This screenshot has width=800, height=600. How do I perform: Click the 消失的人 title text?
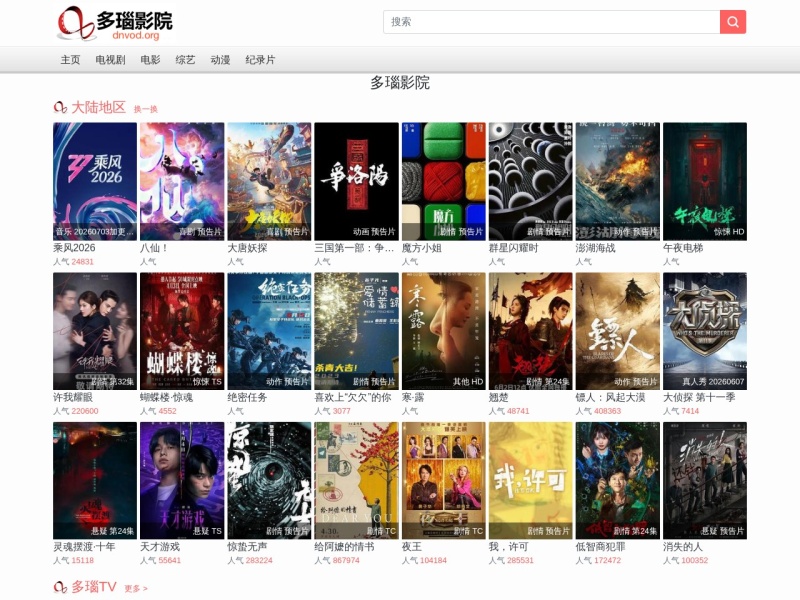683,547
